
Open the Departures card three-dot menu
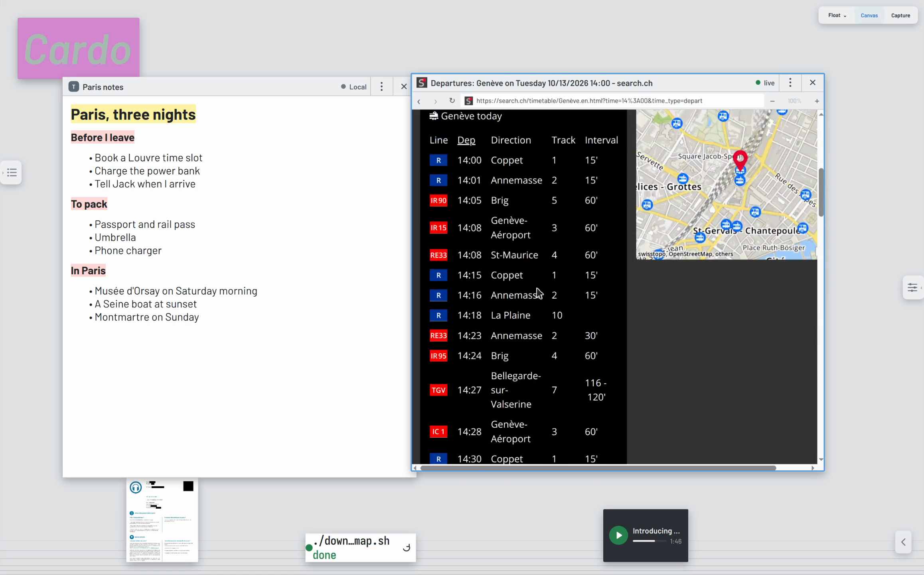click(x=790, y=83)
